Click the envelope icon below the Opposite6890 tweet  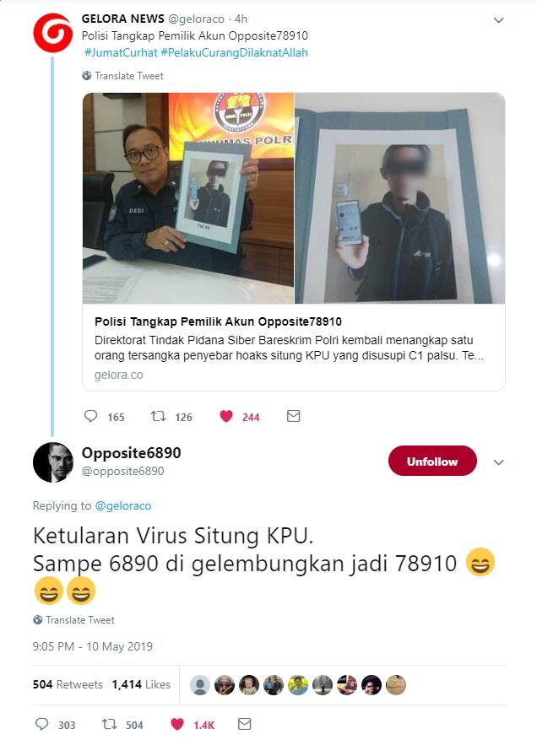[x=245, y=724]
